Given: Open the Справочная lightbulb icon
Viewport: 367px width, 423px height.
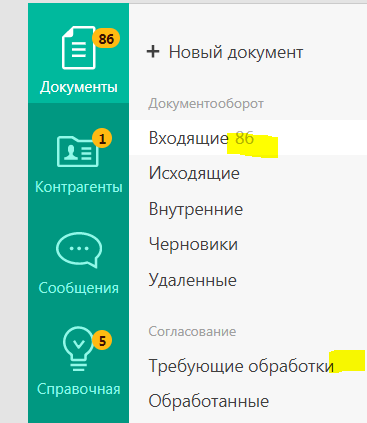Looking at the screenshot, I should [78, 349].
